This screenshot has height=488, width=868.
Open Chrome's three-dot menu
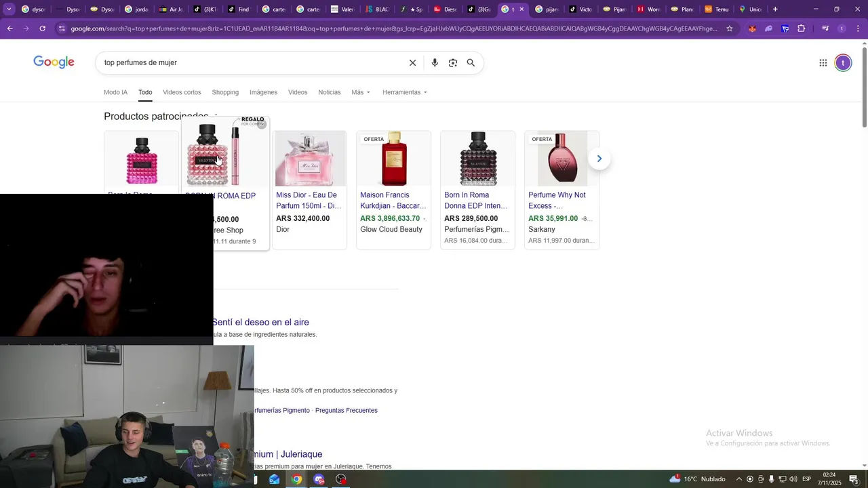[856, 28]
